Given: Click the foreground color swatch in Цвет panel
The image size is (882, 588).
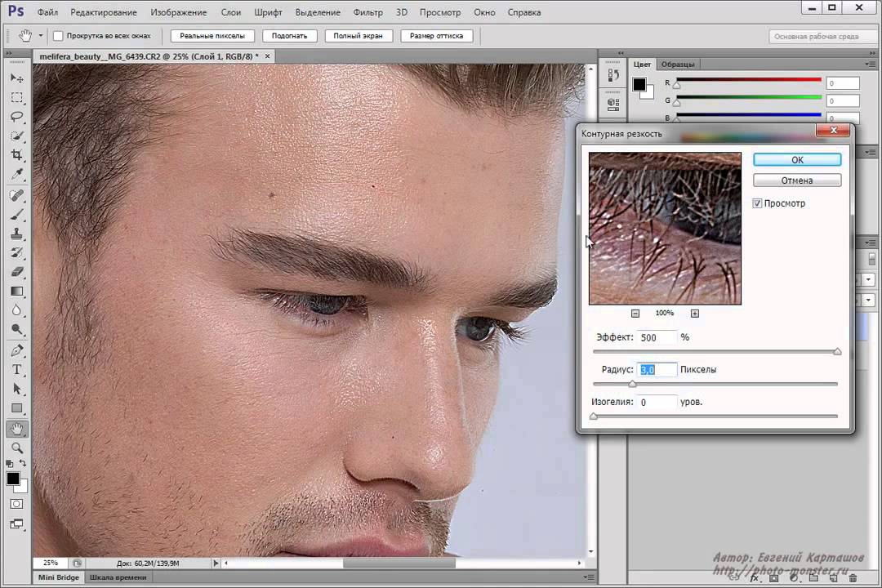Looking at the screenshot, I should point(639,84).
